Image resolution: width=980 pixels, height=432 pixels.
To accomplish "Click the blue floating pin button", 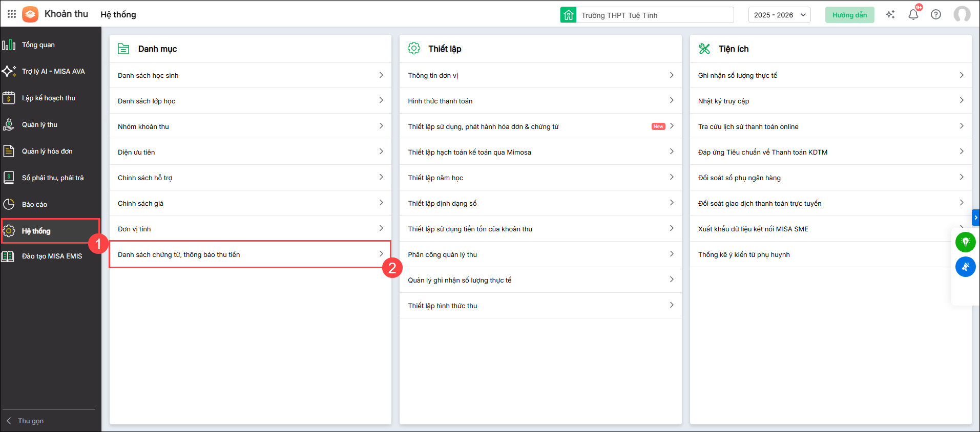I will tap(965, 267).
